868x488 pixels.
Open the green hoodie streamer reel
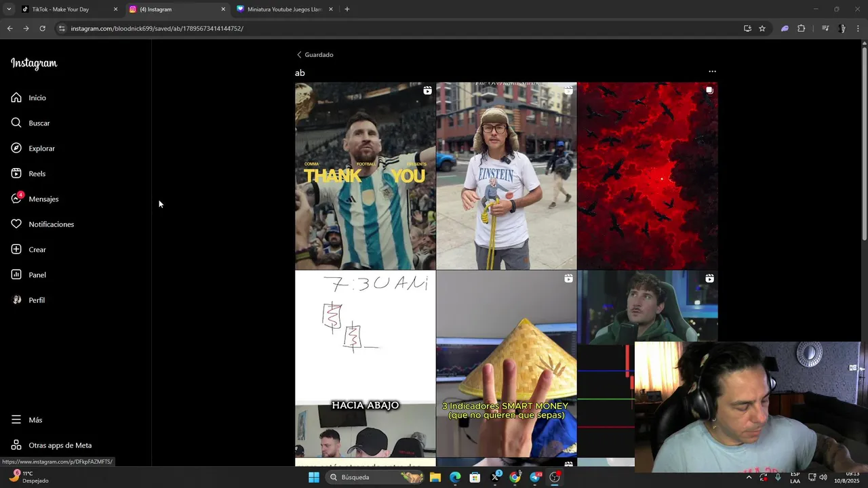(x=647, y=306)
